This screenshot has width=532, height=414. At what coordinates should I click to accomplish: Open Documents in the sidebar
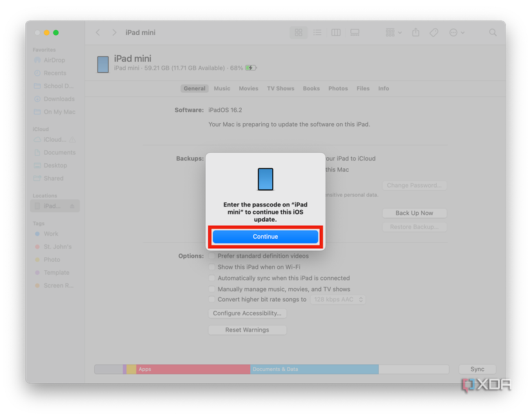click(x=54, y=152)
